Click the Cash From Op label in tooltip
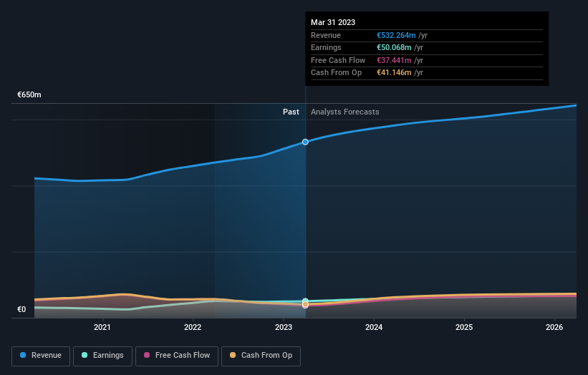588x375 pixels. [x=336, y=73]
